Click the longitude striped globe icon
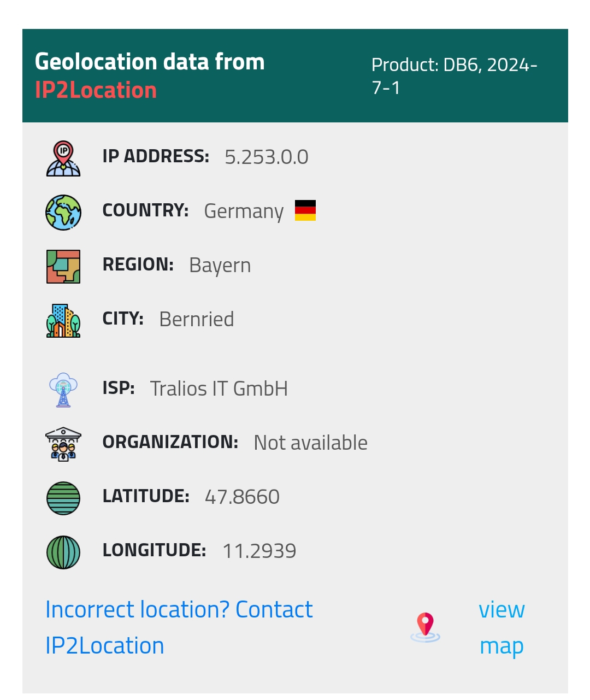 [x=63, y=552]
